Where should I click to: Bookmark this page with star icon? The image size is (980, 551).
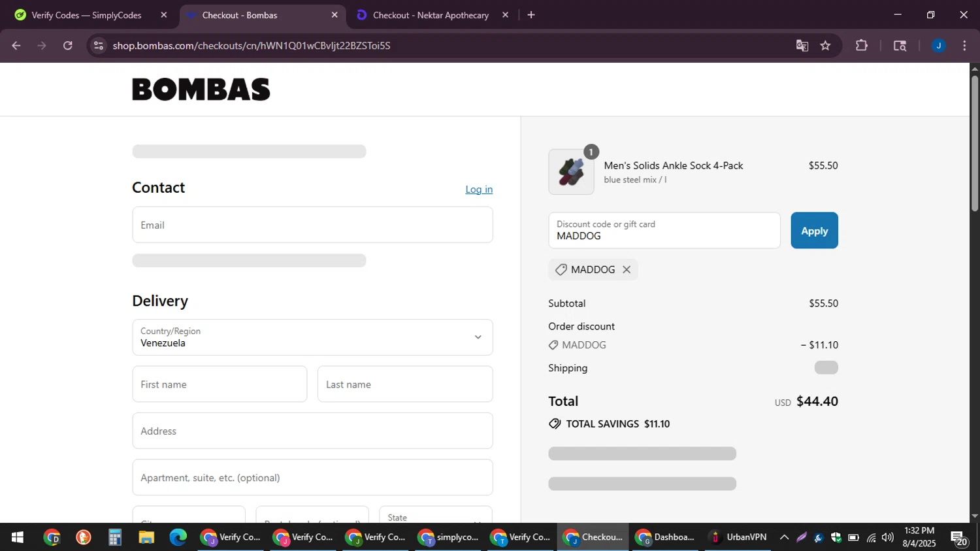[x=825, y=46]
